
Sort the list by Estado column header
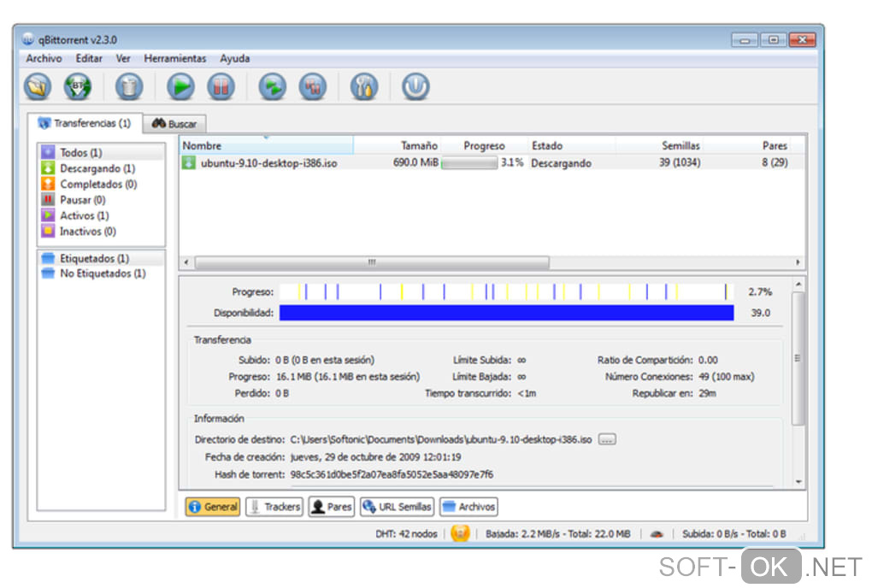tap(571, 145)
